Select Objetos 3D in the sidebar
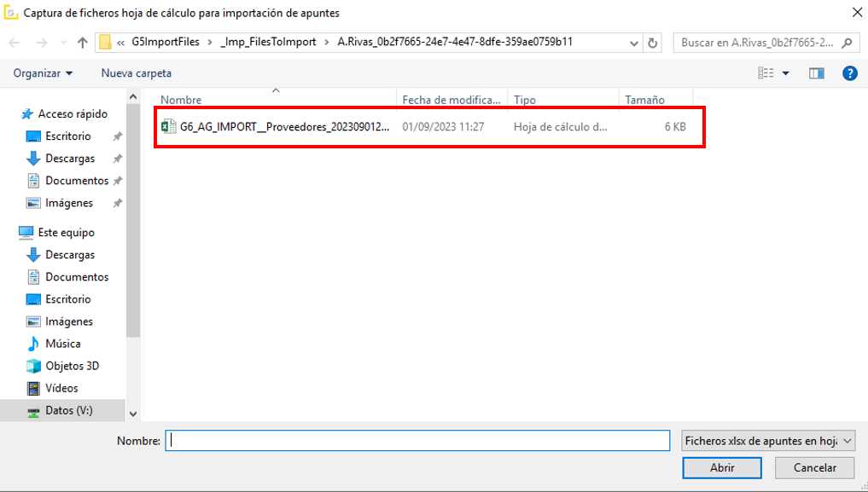This screenshot has width=868, height=492. 72,366
